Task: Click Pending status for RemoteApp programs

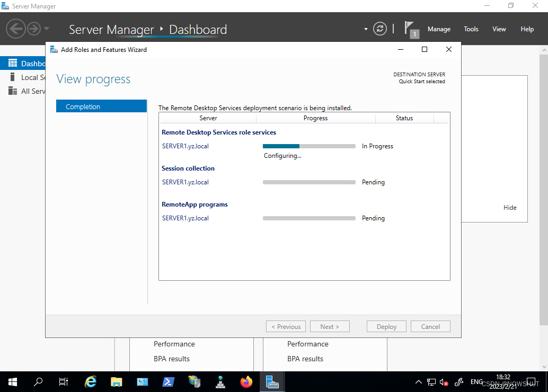Action: (373, 218)
